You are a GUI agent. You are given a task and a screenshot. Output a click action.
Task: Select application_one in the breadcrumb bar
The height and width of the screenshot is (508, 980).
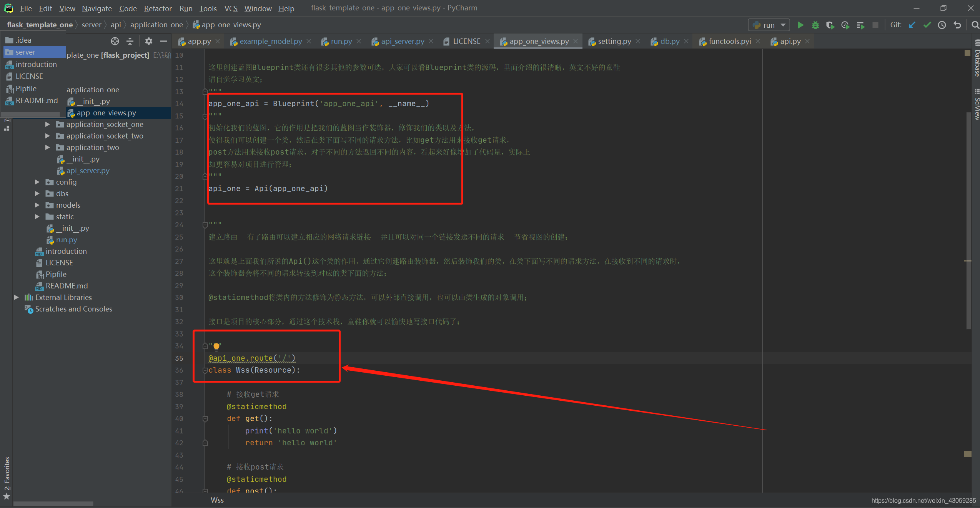156,24
